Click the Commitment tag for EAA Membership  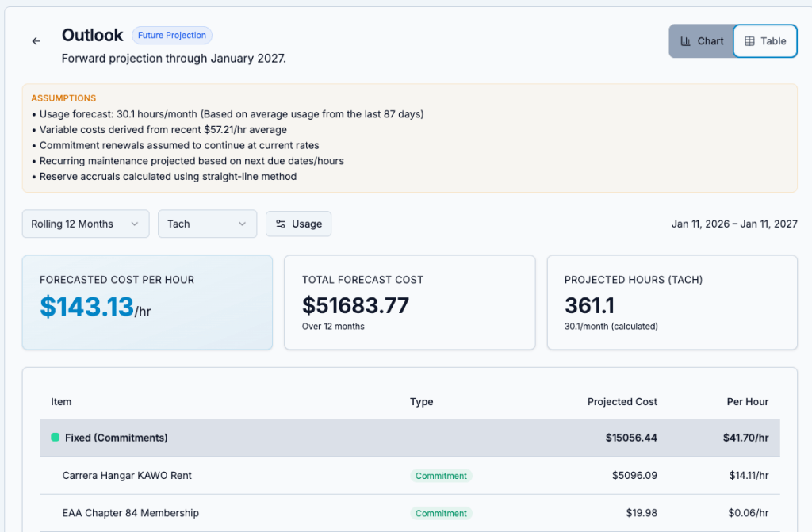[441, 513]
